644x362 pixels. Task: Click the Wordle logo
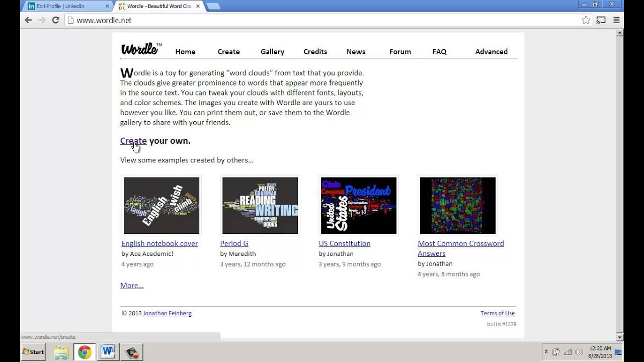pos(141,49)
